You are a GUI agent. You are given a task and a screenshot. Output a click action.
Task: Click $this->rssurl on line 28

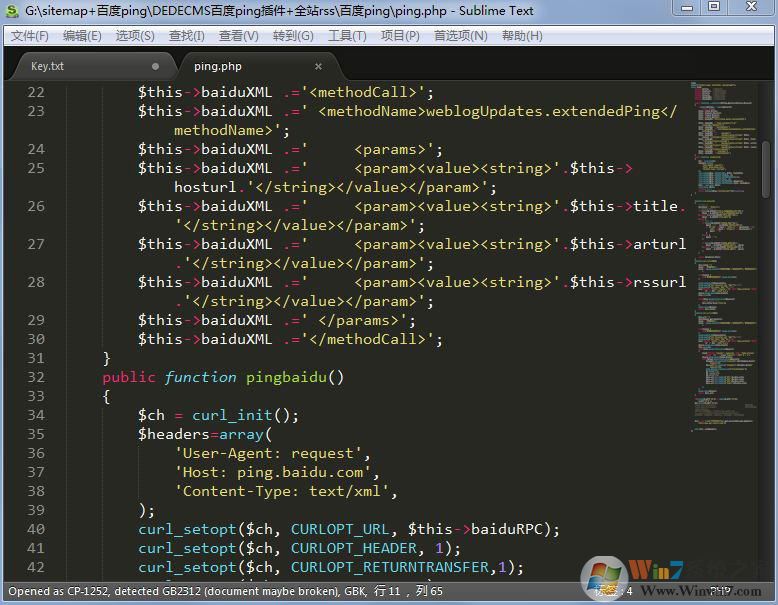628,282
